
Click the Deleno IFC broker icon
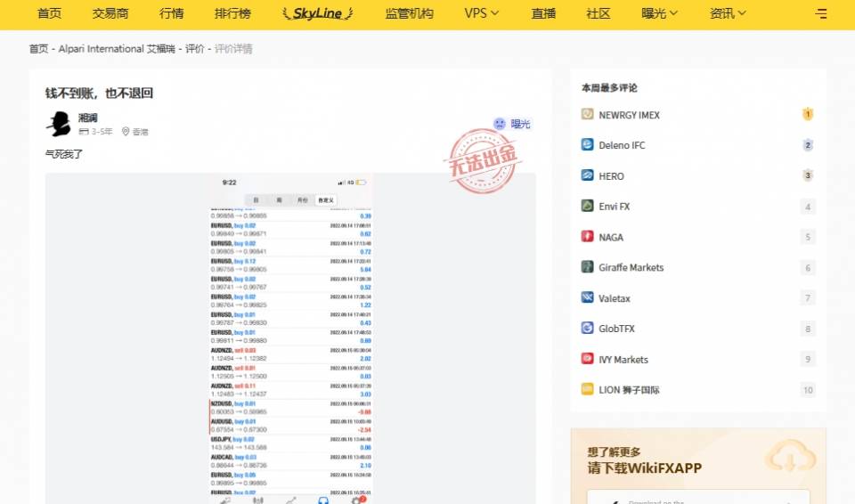point(587,144)
